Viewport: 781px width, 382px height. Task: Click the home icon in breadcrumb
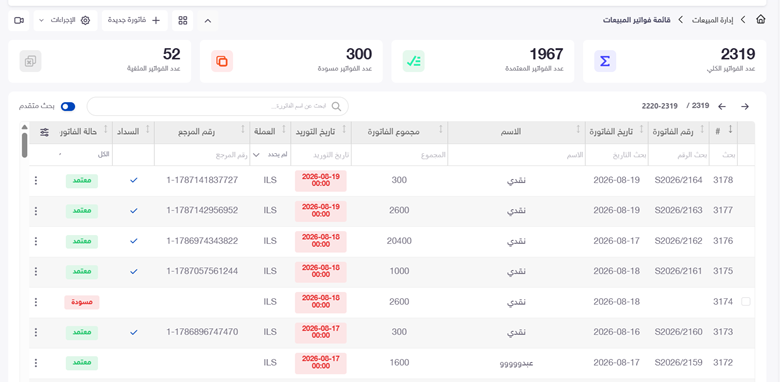coord(760,20)
